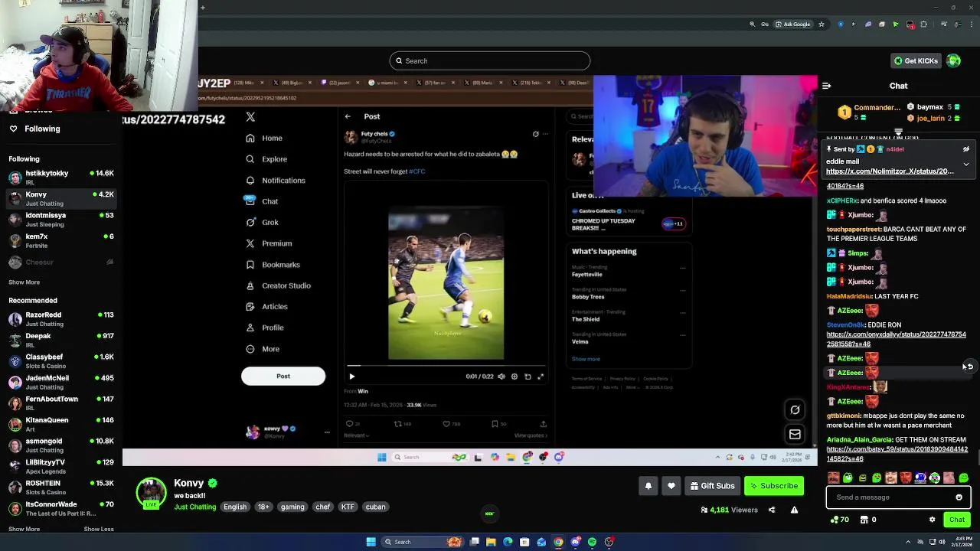This screenshot has width=980, height=551.
Task: Click the Get KICKs button
Action: (916, 60)
